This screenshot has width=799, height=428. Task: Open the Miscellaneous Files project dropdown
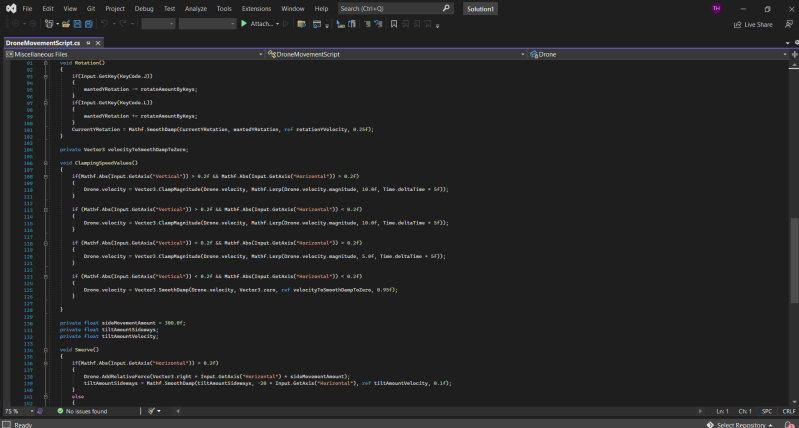(260, 54)
